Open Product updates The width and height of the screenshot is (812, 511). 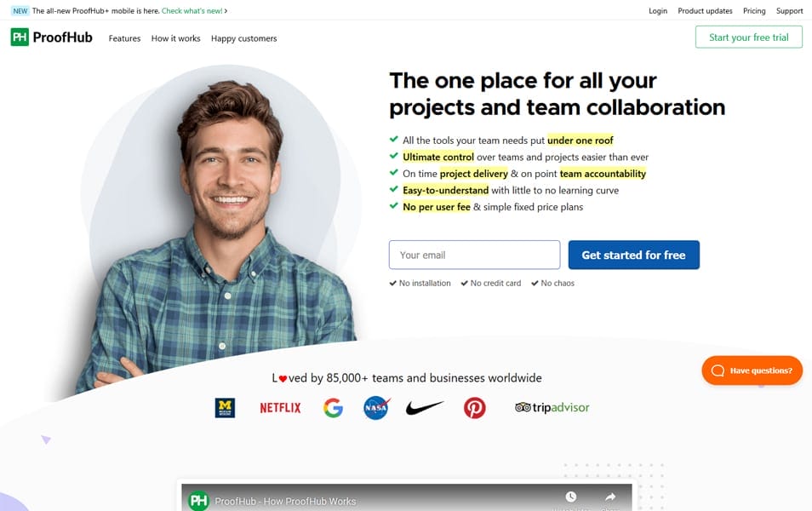[x=705, y=11]
